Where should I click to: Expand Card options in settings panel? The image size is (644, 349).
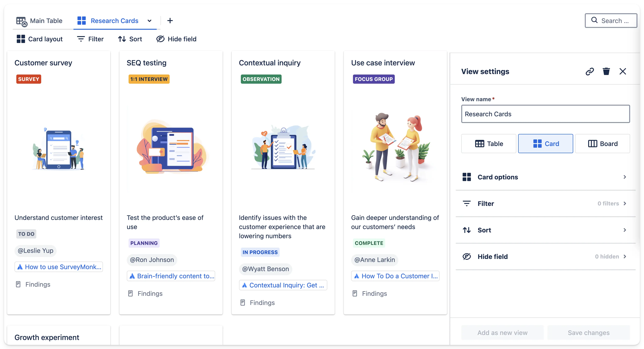(545, 177)
